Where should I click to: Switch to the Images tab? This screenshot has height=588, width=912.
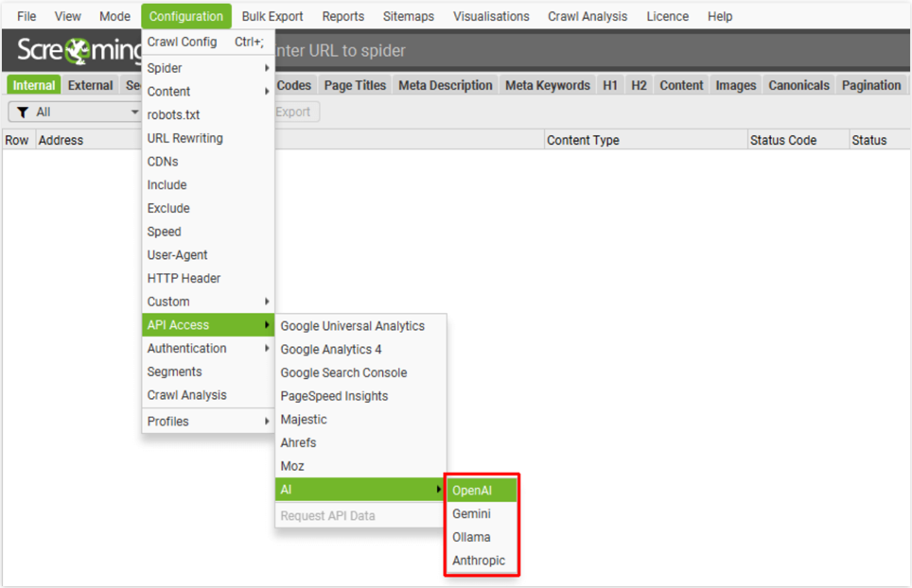pyautogui.click(x=736, y=85)
